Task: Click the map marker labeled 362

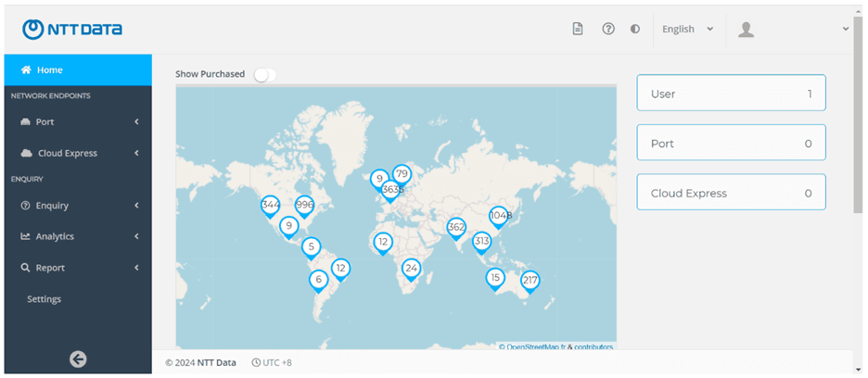Action: [x=456, y=229]
